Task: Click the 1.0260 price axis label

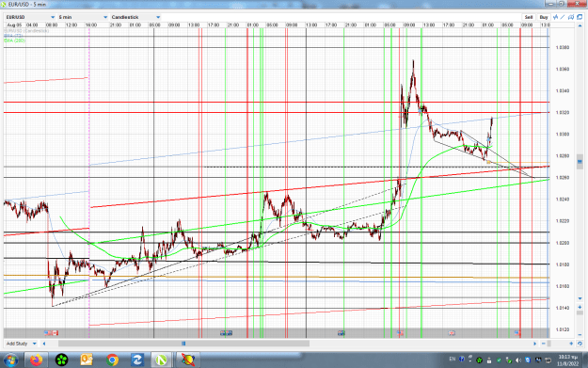Action: 563,178
